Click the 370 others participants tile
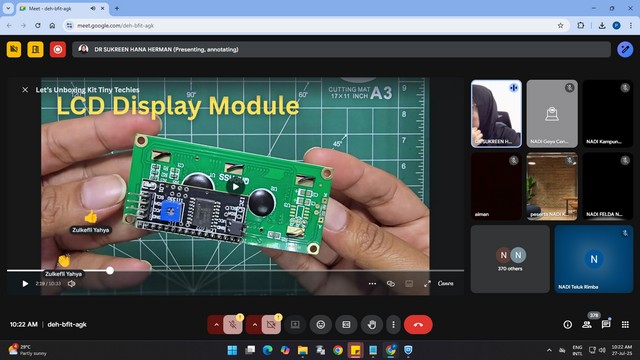Screen dimensions: 640x360 coord(510,259)
